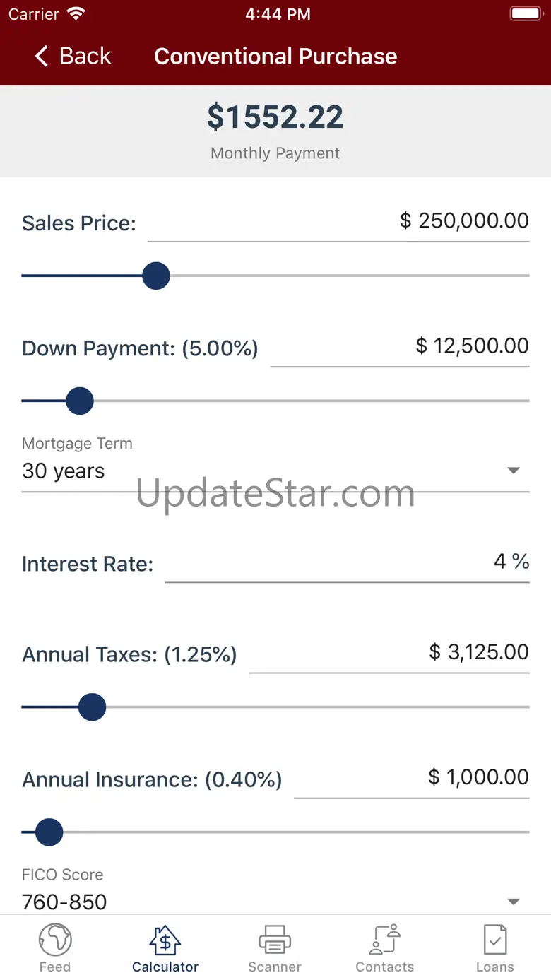
Task: Click the Down Payment slider handle
Action: pyautogui.click(x=80, y=401)
